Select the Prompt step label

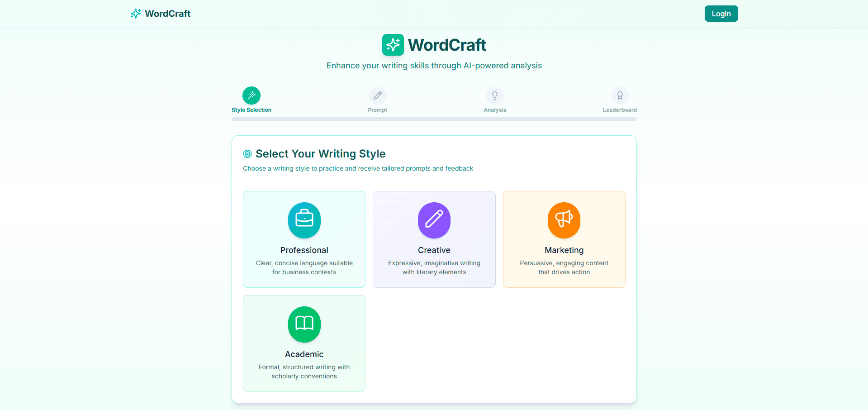coord(378,110)
